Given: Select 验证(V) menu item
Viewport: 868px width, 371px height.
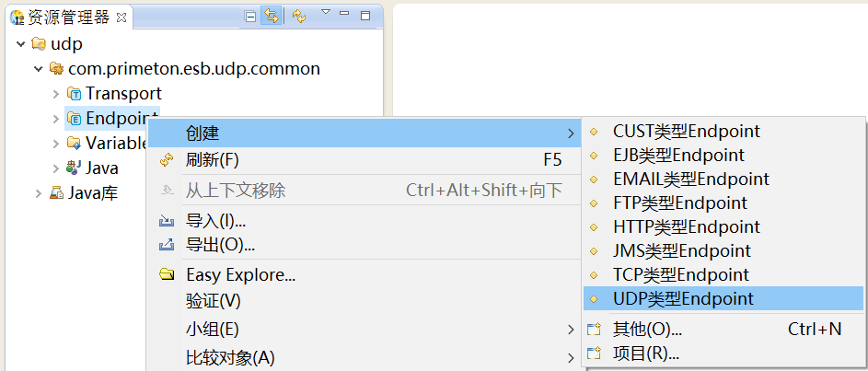Looking at the screenshot, I should (x=213, y=301).
